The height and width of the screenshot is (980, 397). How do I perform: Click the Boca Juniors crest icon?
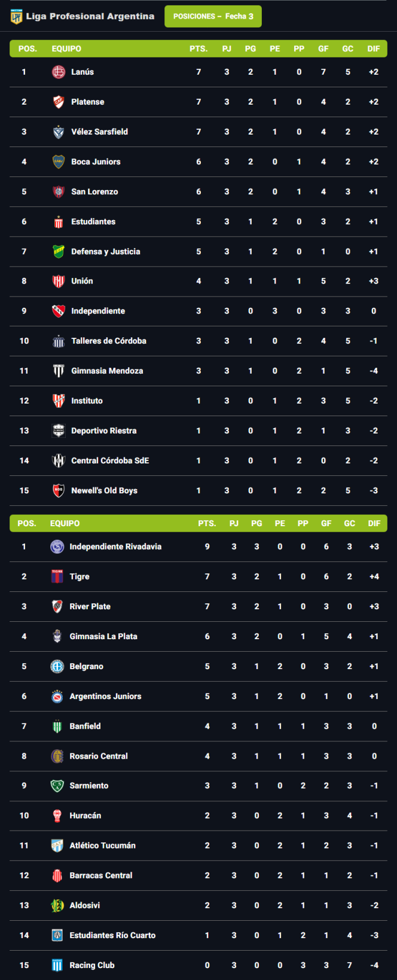59,161
